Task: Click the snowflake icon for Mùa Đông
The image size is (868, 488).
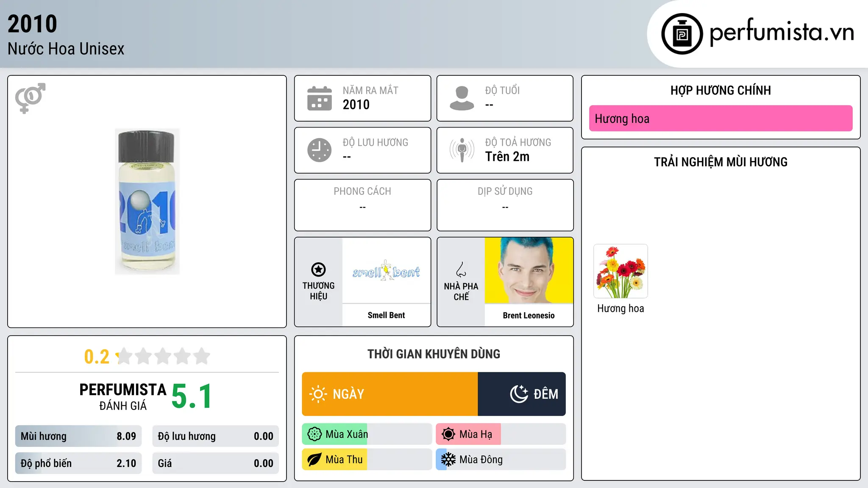Action: [448, 460]
